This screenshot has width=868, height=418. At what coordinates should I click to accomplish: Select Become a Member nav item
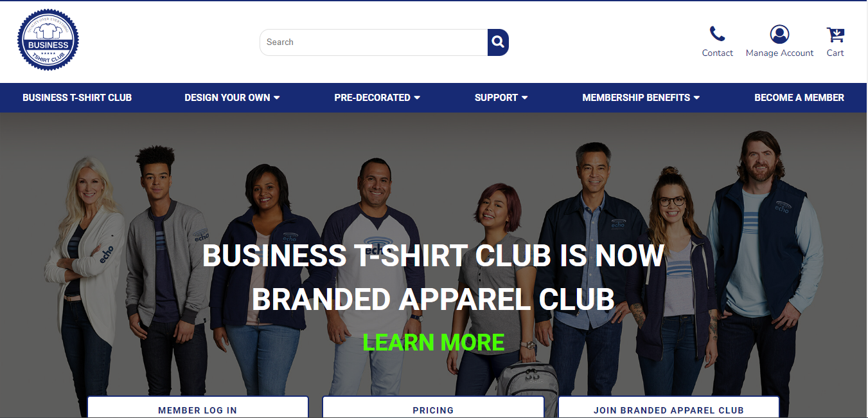pyautogui.click(x=799, y=98)
